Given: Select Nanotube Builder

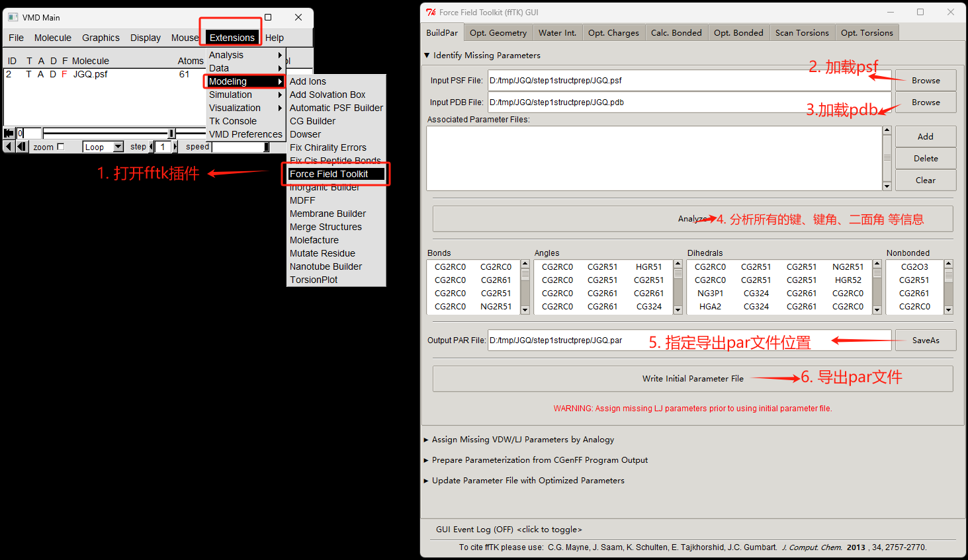Looking at the screenshot, I should pyautogui.click(x=336, y=266).
